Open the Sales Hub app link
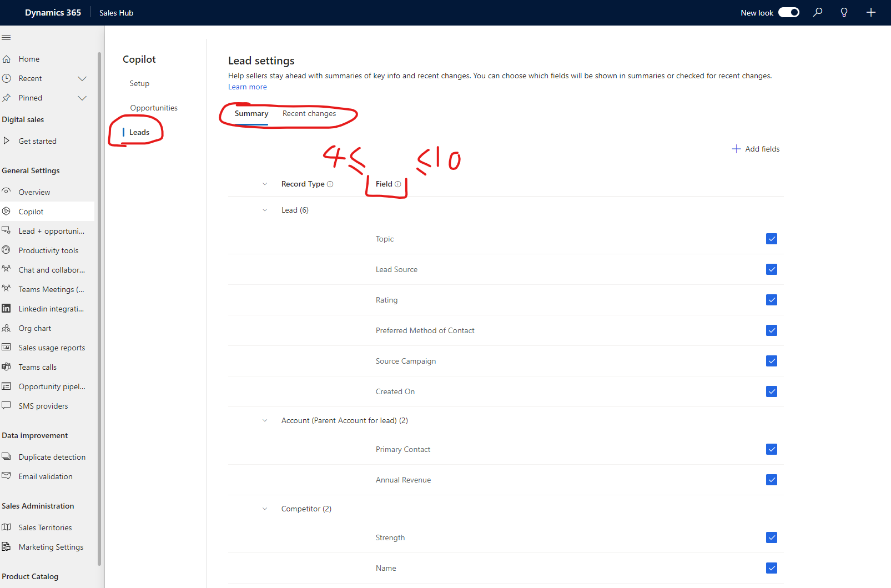This screenshot has height=588, width=891. pyautogui.click(x=116, y=13)
